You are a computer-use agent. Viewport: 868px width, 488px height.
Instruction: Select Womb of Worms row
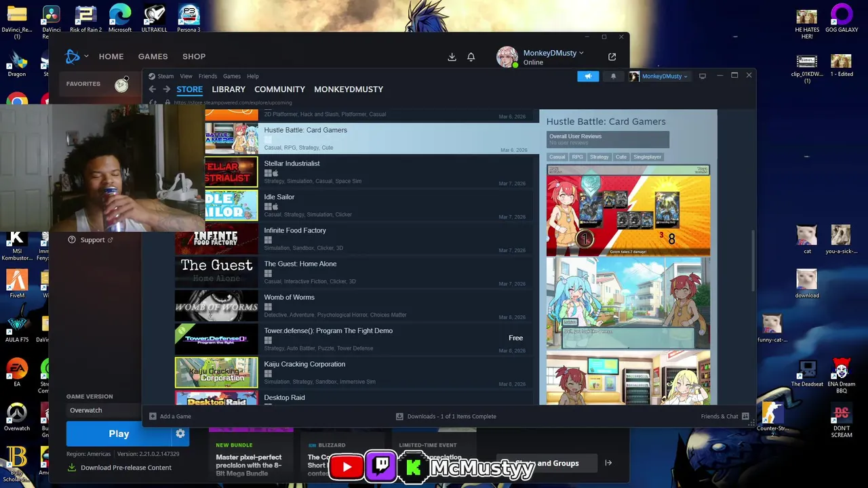click(354, 306)
